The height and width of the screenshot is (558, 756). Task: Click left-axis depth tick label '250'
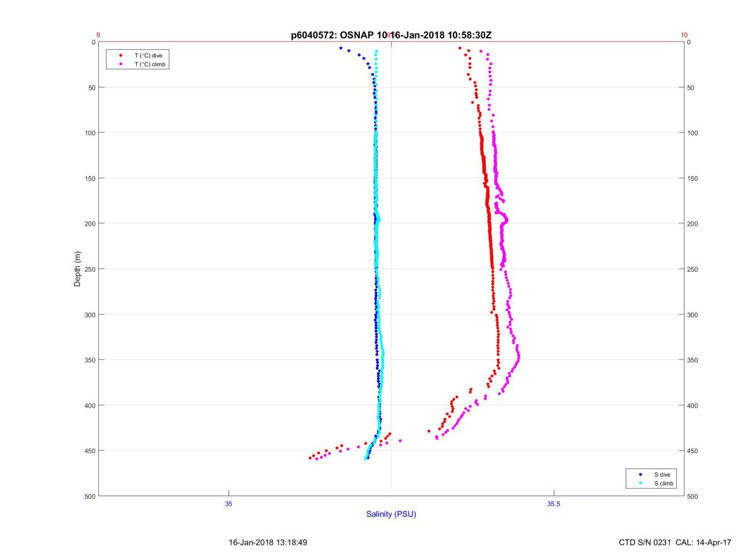click(89, 269)
